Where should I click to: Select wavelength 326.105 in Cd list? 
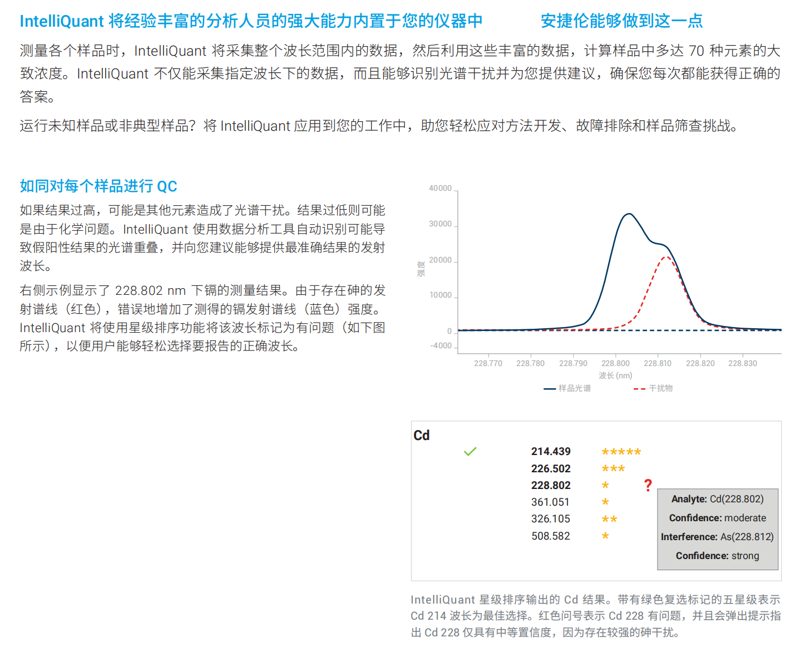coord(551,519)
